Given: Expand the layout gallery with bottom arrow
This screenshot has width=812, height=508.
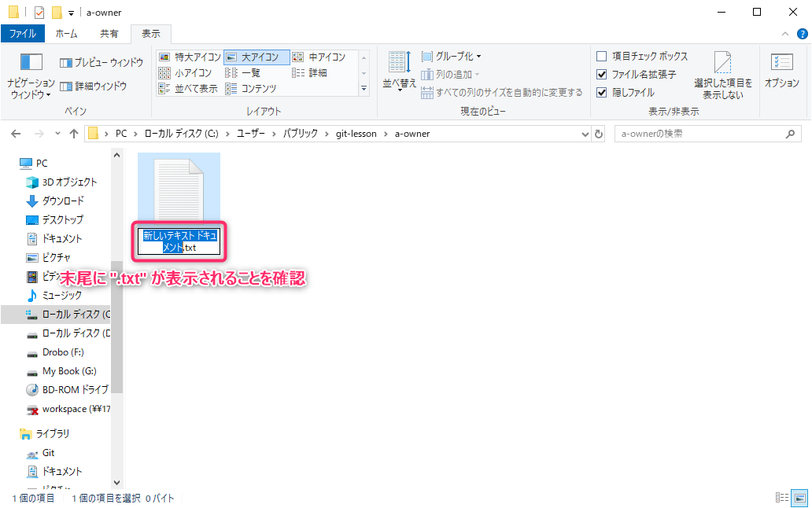Looking at the screenshot, I should point(364,88).
